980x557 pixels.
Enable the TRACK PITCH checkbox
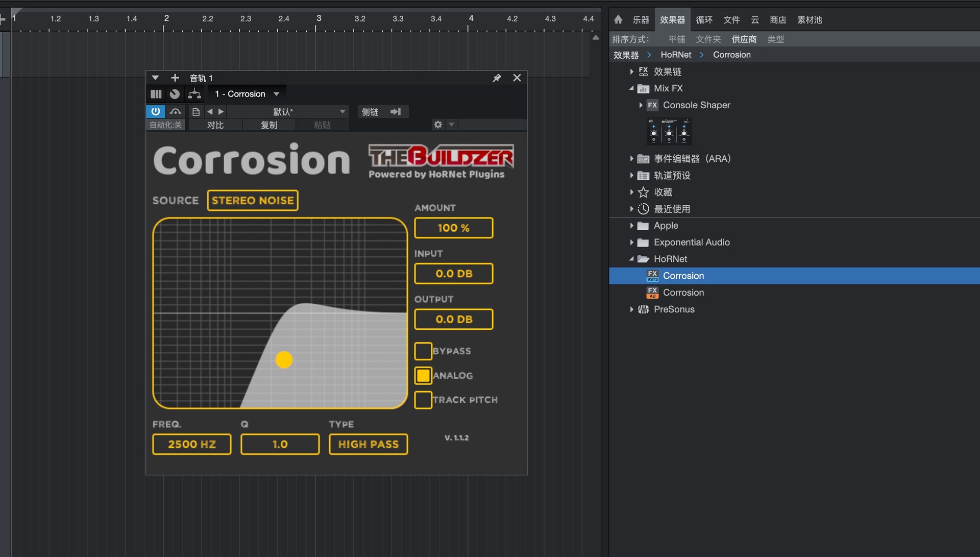pyautogui.click(x=423, y=400)
